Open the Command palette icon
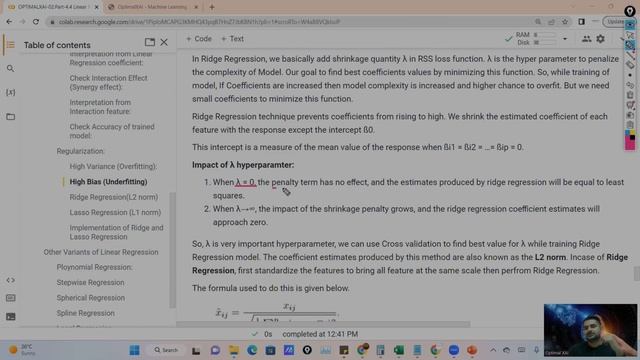Screen dimensions: 640x360 coord(11,298)
